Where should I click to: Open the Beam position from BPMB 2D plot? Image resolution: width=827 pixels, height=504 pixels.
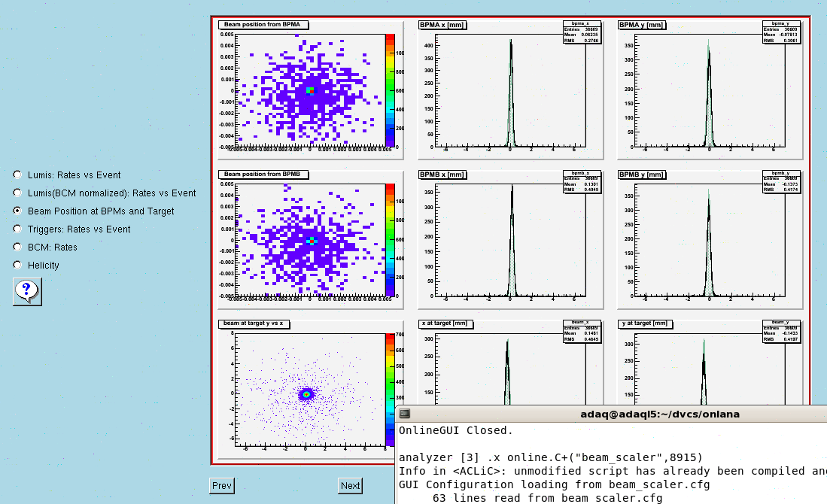point(311,239)
